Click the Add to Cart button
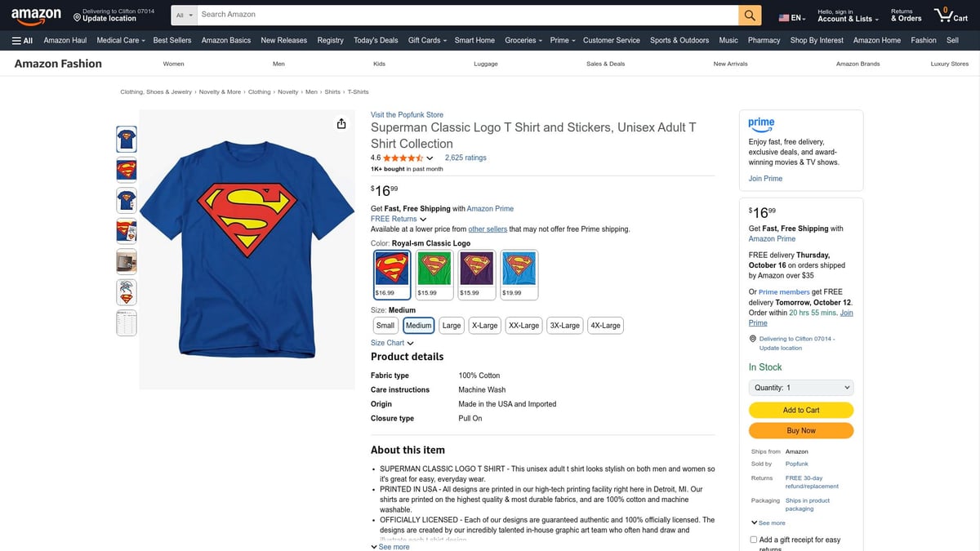980x551 pixels. pos(800,410)
